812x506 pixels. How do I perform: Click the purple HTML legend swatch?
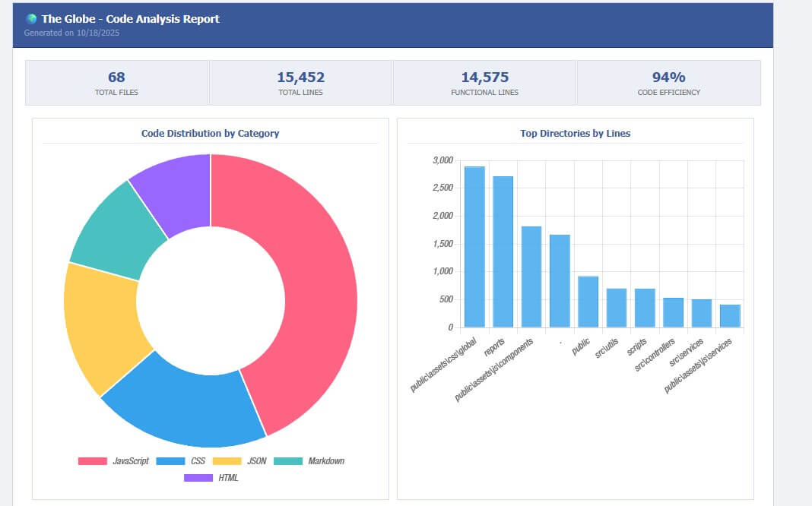point(198,478)
